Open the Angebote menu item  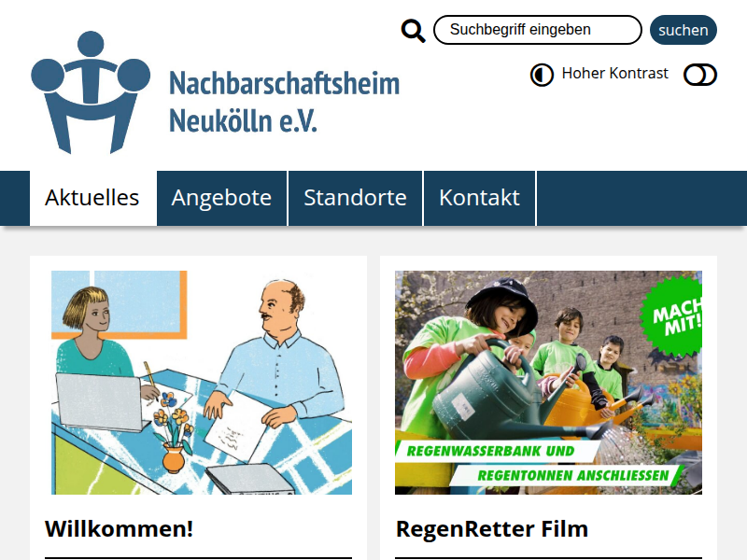pyautogui.click(x=221, y=198)
